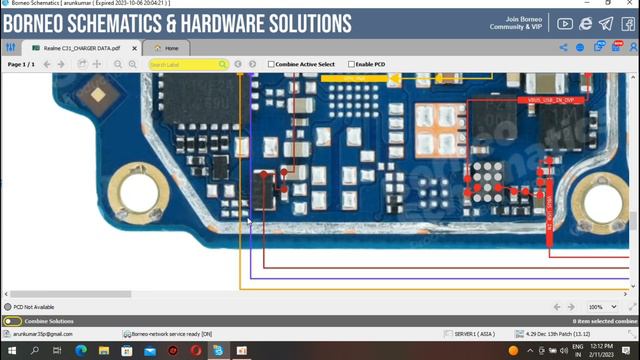
Task: Click the 4.29 Dec 13th Patch version text
Action: [558, 334]
